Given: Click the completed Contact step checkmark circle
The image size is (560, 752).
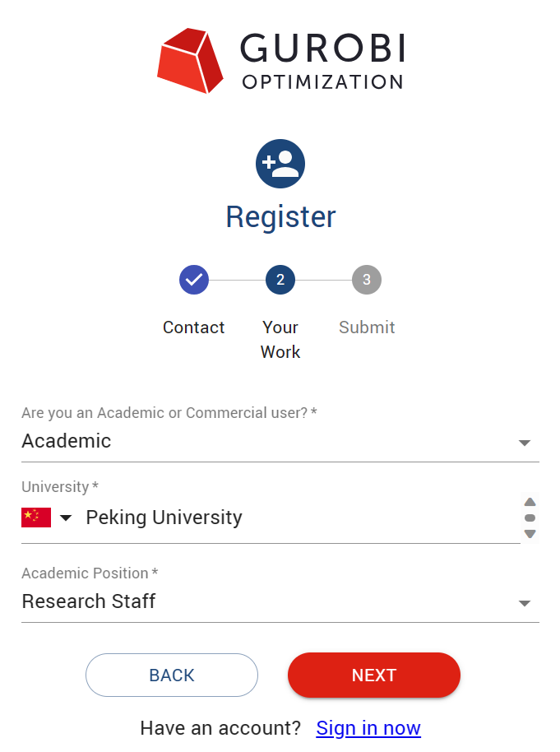Looking at the screenshot, I should coord(194,280).
